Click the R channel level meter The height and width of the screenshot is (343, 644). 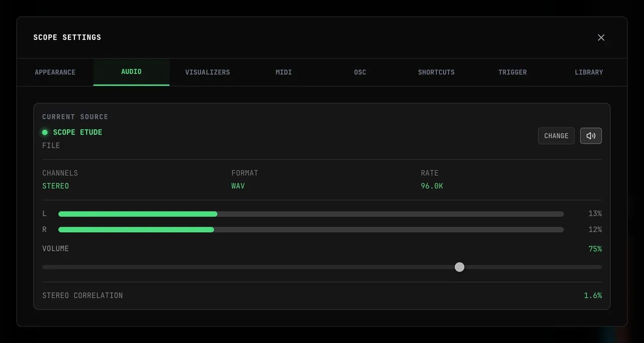pyautogui.click(x=311, y=230)
